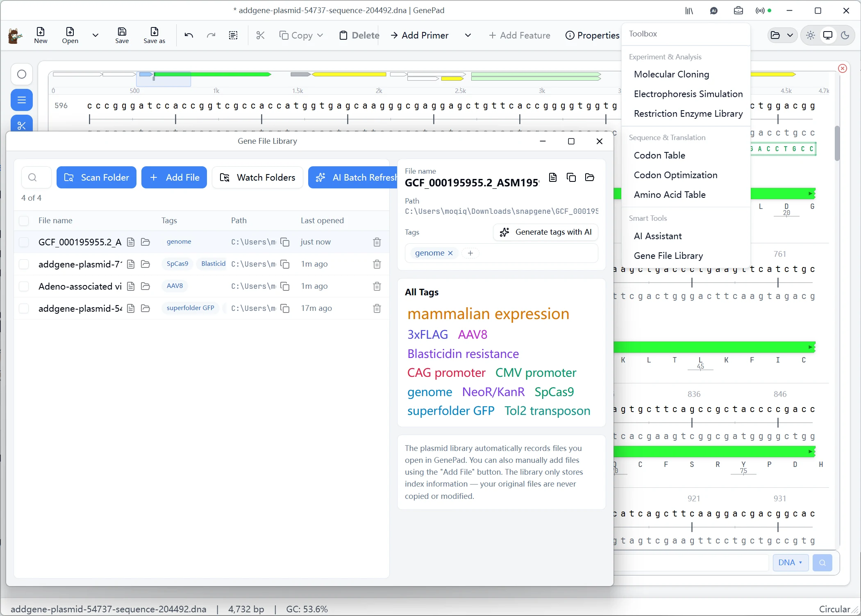Click the GenePad app logo
The image size is (861, 616).
coord(15,36)
